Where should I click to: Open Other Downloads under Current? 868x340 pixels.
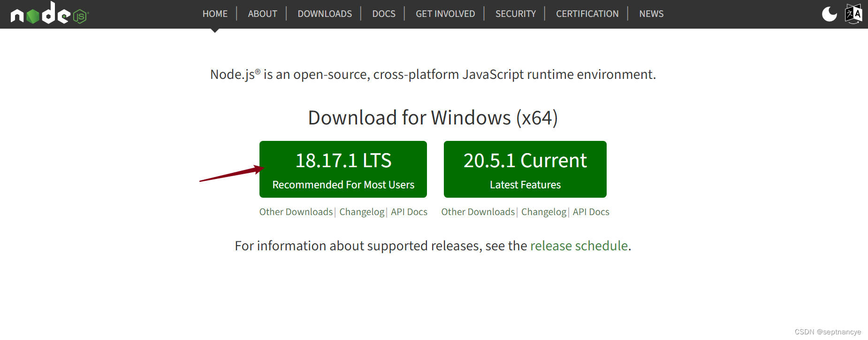(478, 212)
